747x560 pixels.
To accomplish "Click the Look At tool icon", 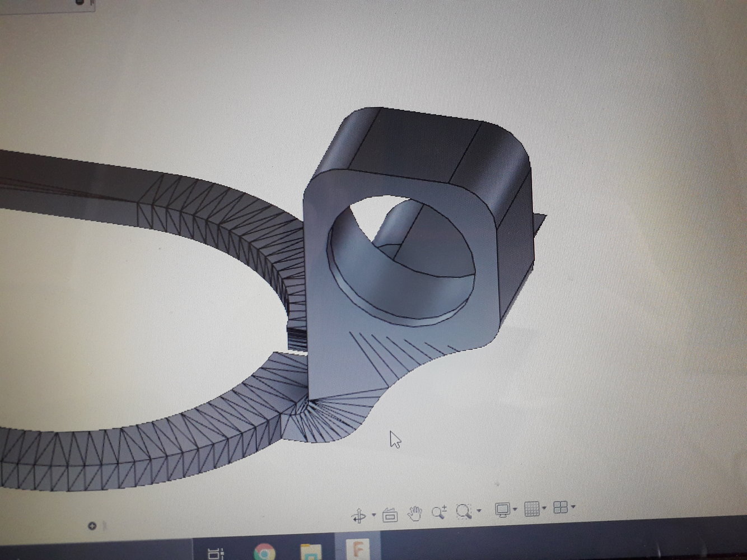I will pos(390,515).
